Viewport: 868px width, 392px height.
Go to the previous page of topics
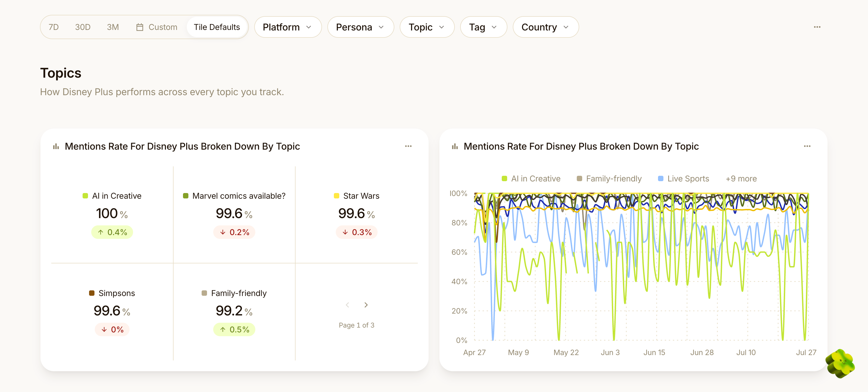pos(347,305)
